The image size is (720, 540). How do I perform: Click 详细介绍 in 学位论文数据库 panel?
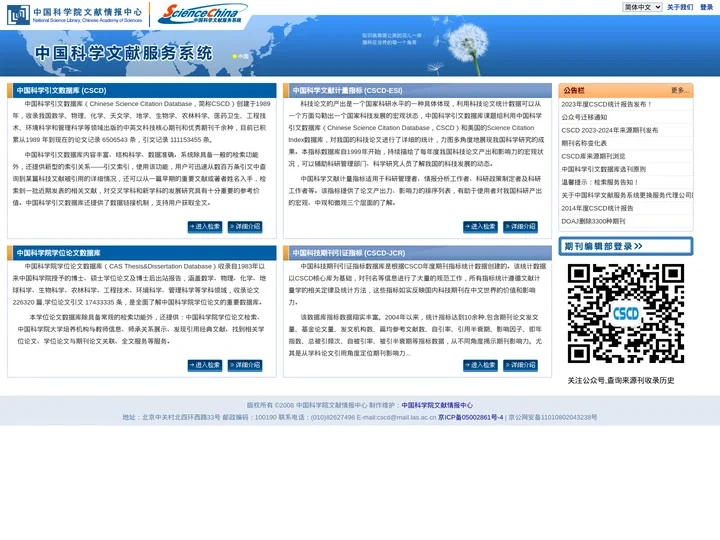[x=245, y=365]
